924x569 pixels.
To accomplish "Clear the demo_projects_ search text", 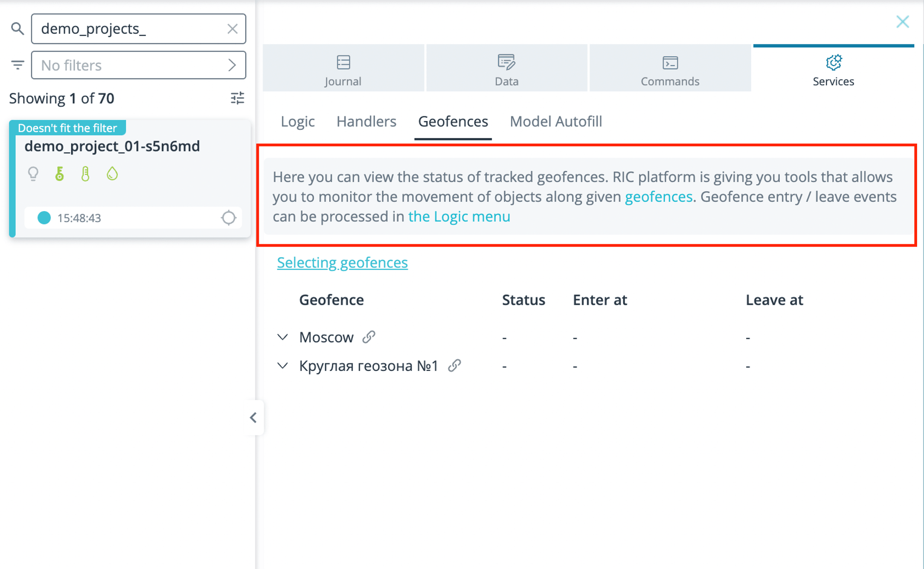I will 232,29.
